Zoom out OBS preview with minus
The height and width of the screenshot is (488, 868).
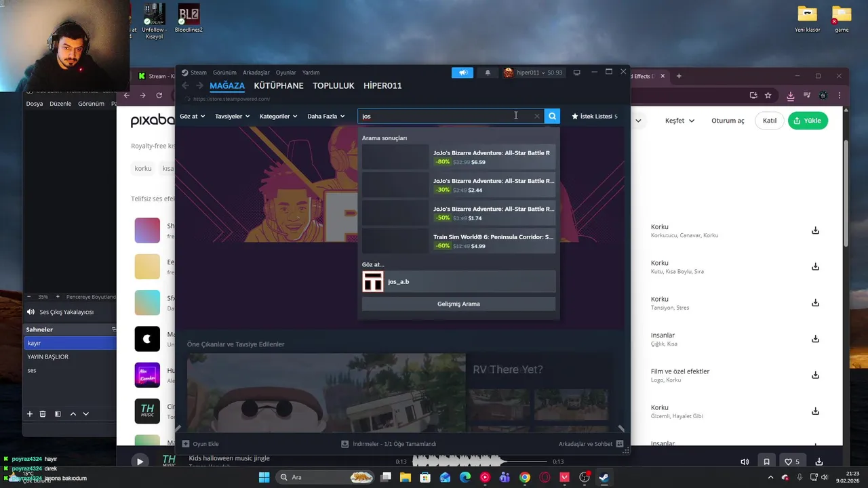coord(28,297)
